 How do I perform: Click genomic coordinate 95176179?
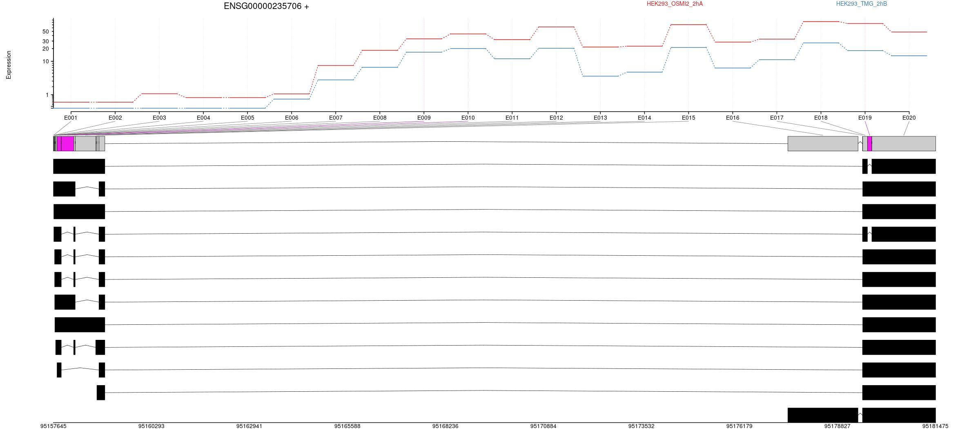[x=739, y=426]
